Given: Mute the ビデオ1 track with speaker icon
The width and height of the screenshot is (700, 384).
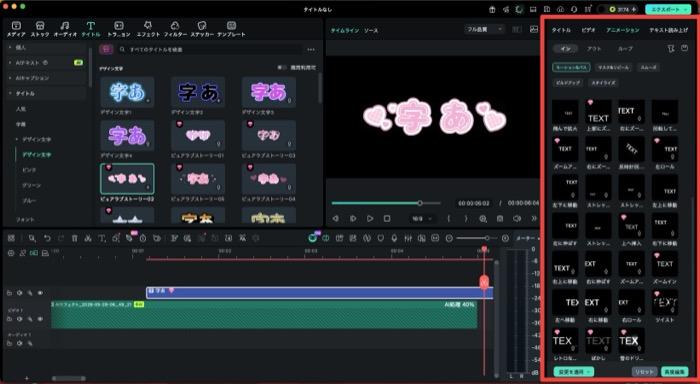Looking at the screenshot, I should click(x=20, y=319).
